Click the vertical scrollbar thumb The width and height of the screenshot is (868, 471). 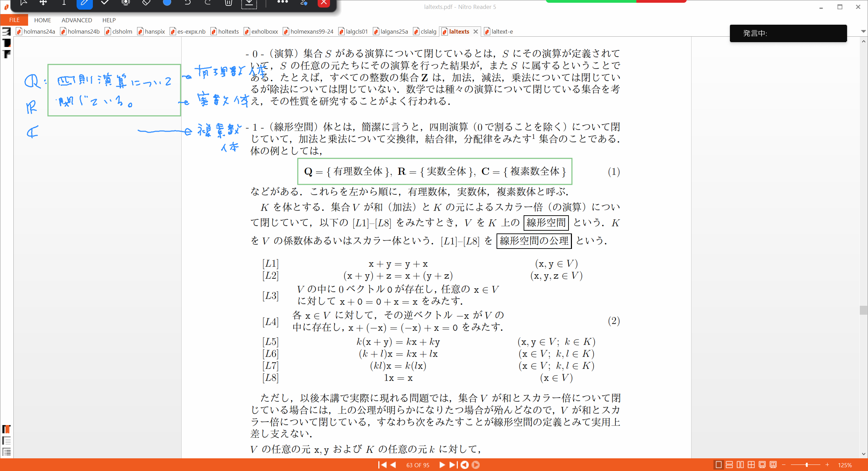pyautogui.click(x=863, y=310)
